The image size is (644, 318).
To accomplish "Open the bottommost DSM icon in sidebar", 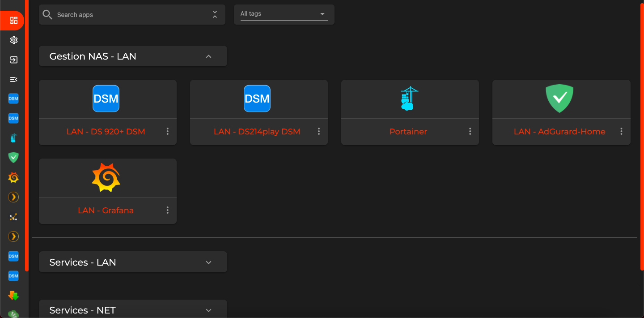I will [x=13, y=276].
